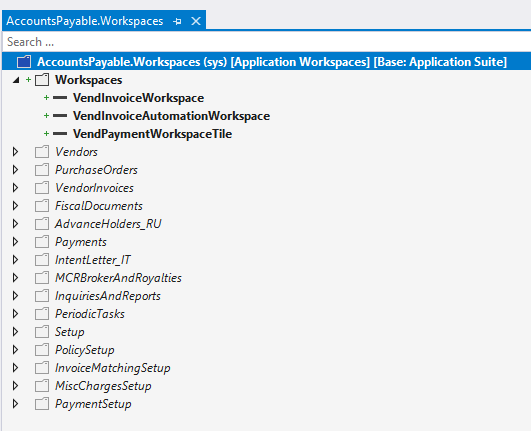Expand the AdvanceHolders_RU submenu node

point(15,224)
